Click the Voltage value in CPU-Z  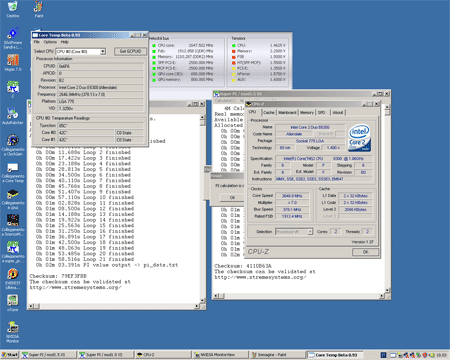coord(333,148)
